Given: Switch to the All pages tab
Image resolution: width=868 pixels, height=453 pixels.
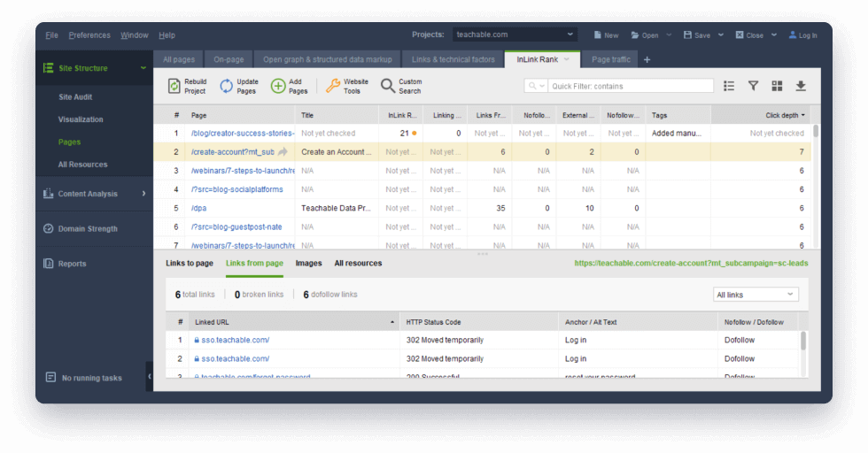Looking at the screenshot, I should pos(179,60).
